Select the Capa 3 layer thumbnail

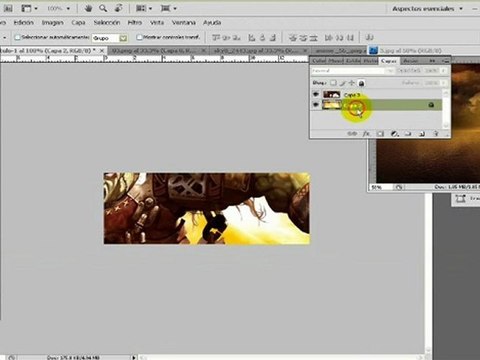331,94
